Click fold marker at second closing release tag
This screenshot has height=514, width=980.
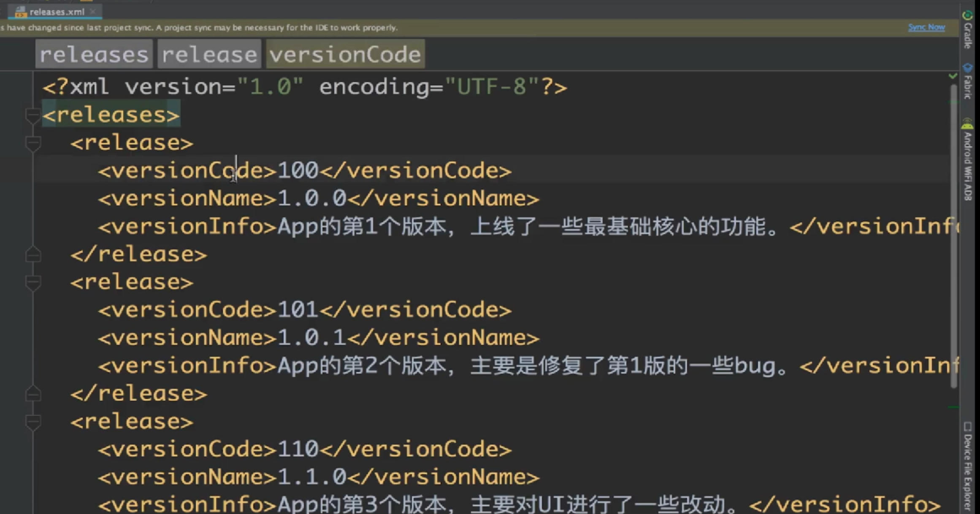coord(33,394)
